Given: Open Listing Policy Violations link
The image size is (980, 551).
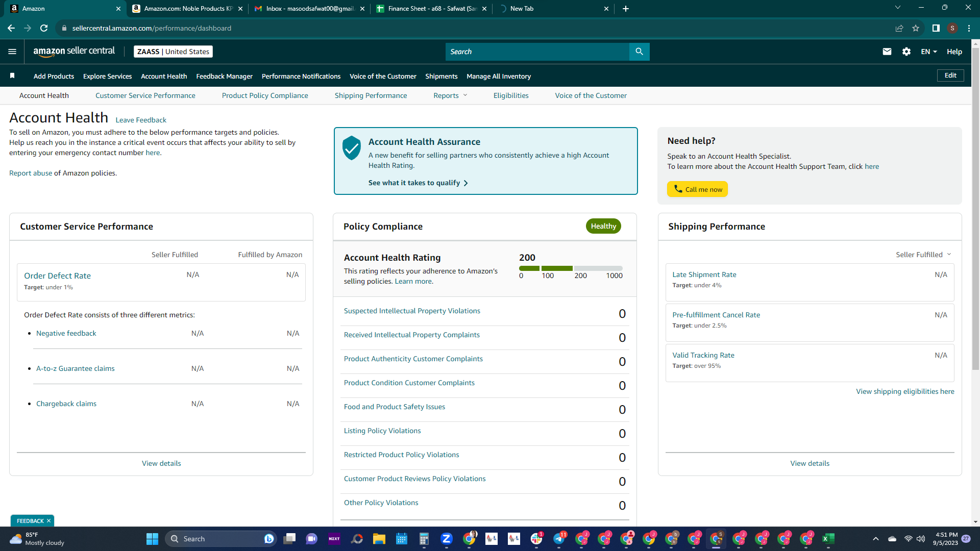Looking at the screenshot, I should pos(382,431).
